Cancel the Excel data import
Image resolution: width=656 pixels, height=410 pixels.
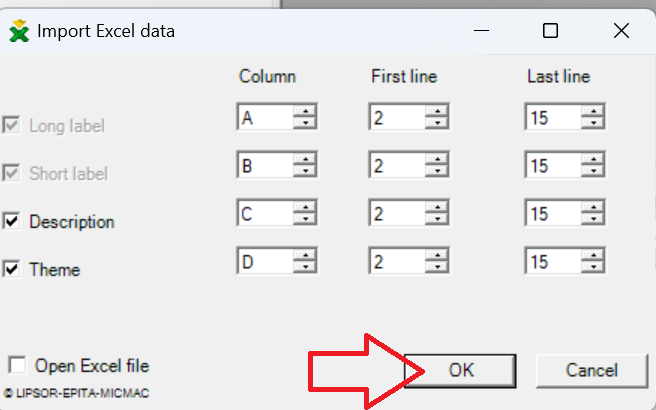592,371
